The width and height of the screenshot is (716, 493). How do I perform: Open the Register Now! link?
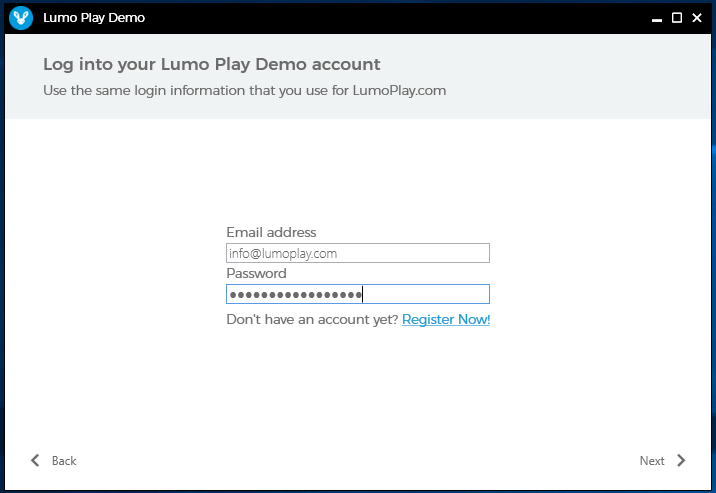pyautogui.click(x=446, y=319)
